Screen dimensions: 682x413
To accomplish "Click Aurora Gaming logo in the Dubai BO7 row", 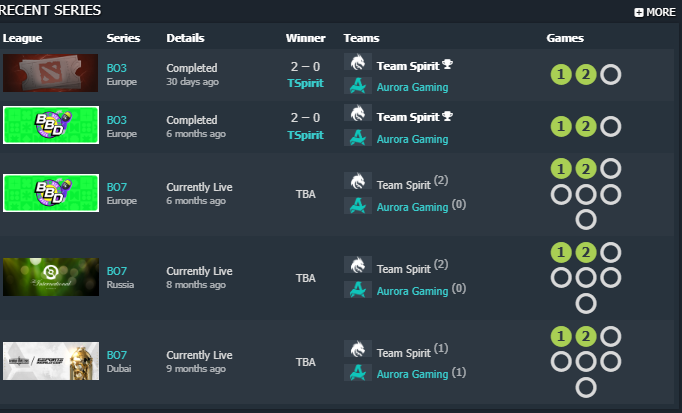I will click(x=358, y=373).
